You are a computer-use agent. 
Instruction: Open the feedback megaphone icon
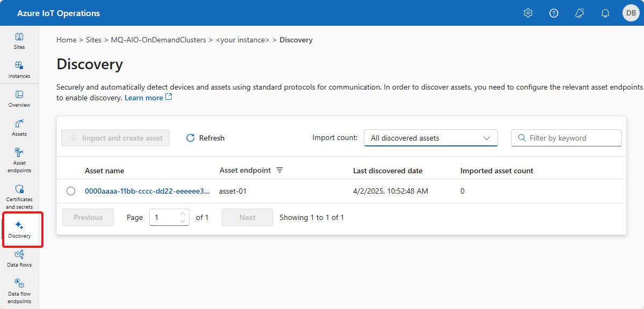[x=580, y=13]
